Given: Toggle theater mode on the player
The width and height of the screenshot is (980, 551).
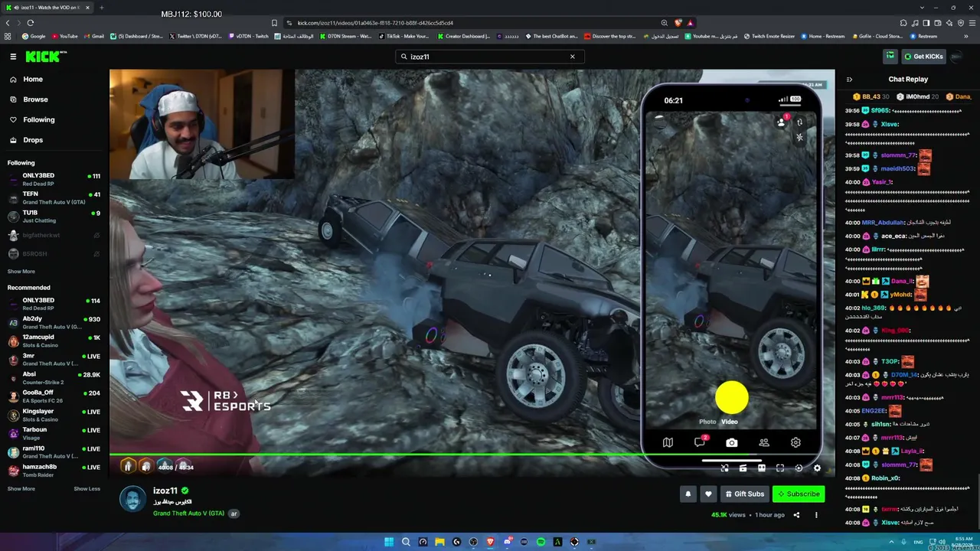Looking at the screenshot, I should click(762, 468).
